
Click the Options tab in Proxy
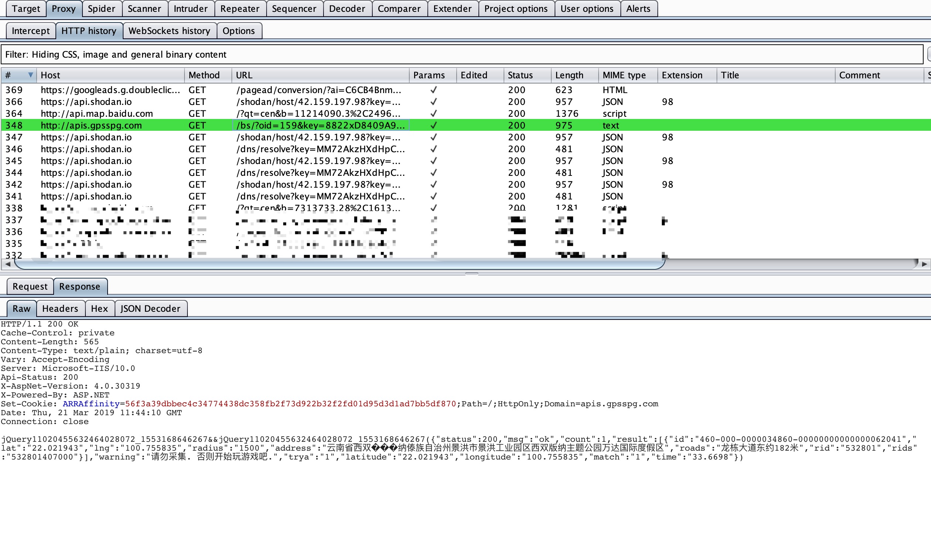point(238,31)
